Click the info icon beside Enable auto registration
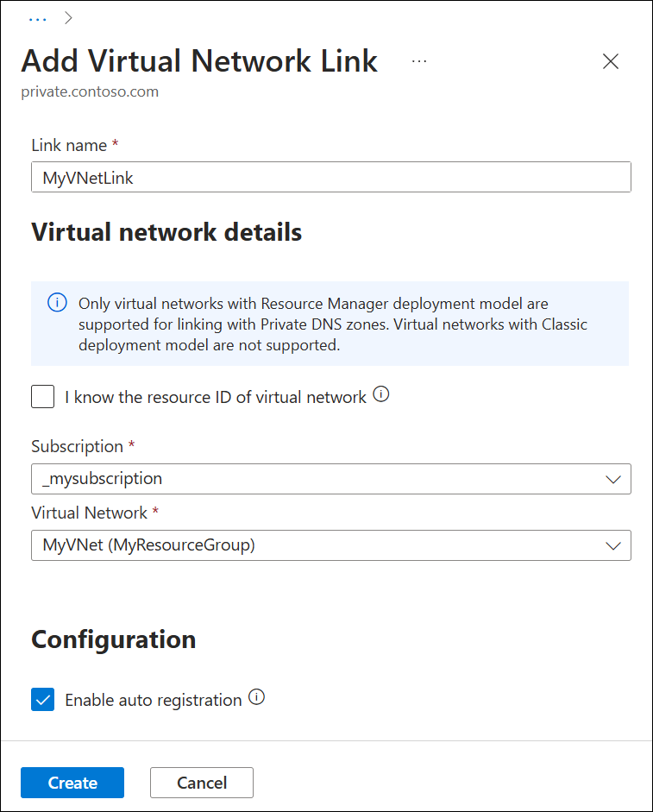Viewport: 653px width, 812px height. pyautogui.click(x=256, y=696)
